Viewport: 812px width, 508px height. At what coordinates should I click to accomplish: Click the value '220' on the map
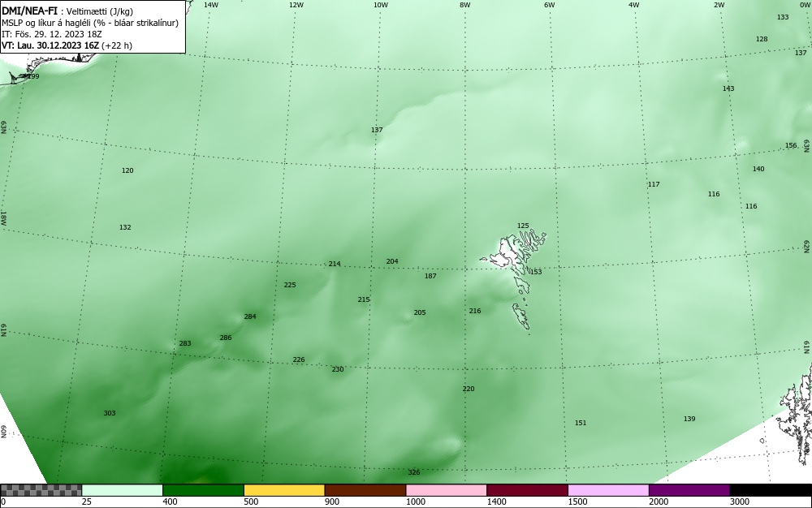coord(469,389)
